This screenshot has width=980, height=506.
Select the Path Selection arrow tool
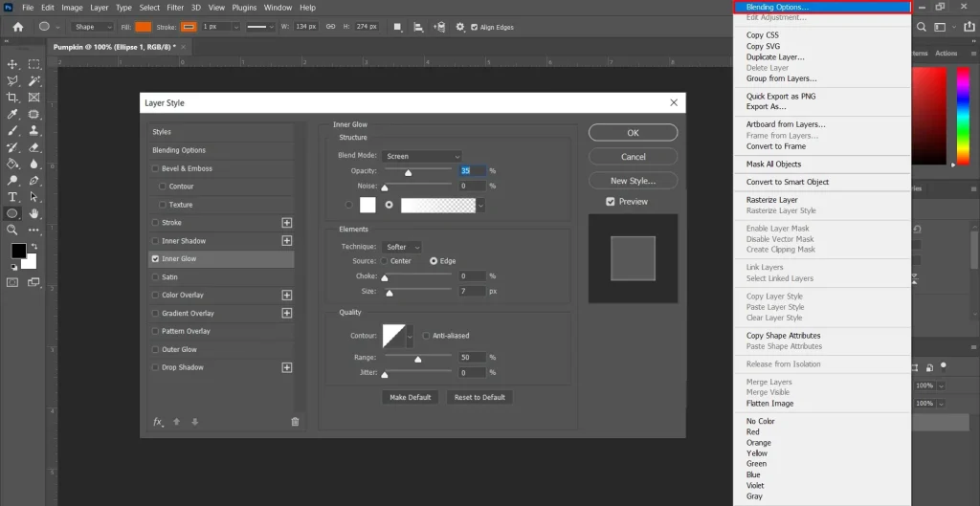tap(33, 197)
